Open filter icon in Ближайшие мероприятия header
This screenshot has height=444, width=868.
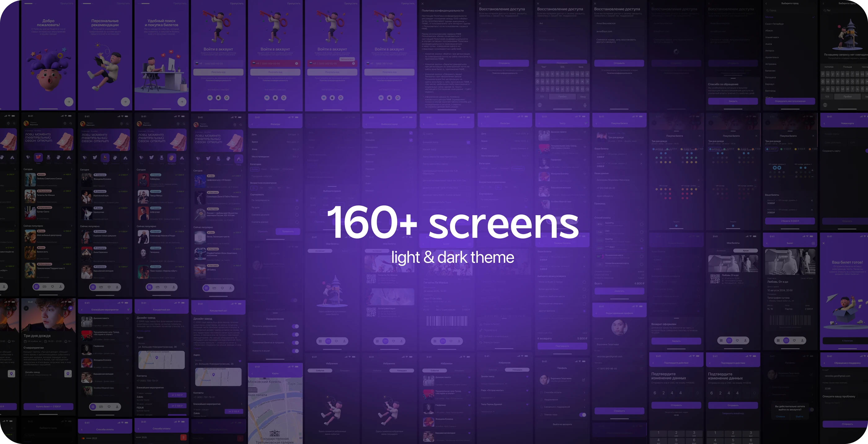point(128,309)
